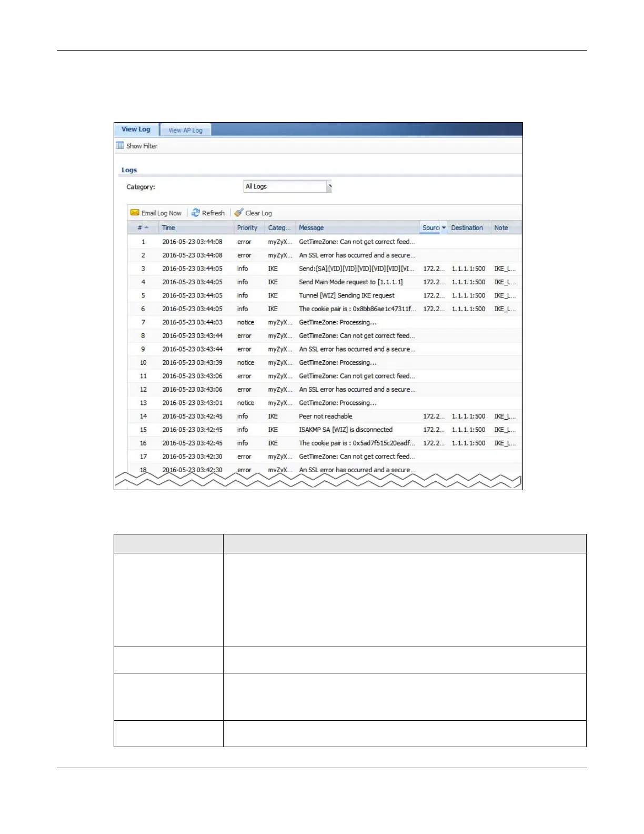The height and width of the screenshot is (834, 644).
Task: Sort by the Note column header
Action: tap(506, 227)
